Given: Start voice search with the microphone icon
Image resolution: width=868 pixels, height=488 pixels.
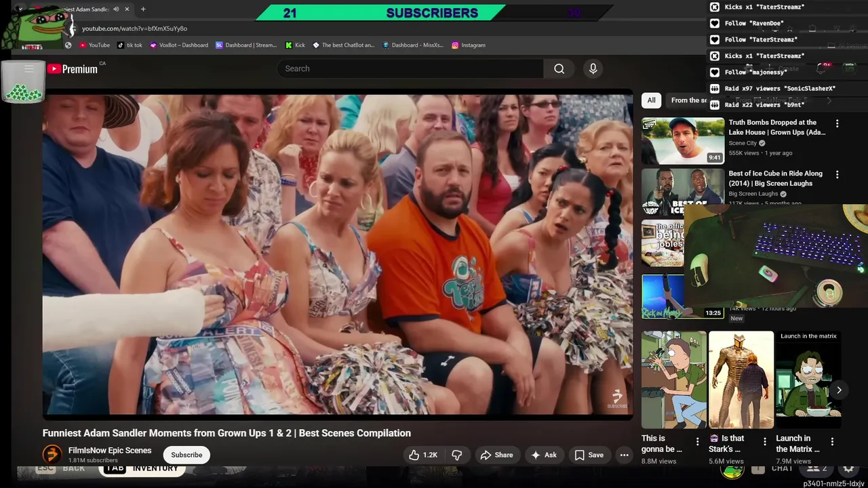Looking at the screenshot, I should point(593,68).
